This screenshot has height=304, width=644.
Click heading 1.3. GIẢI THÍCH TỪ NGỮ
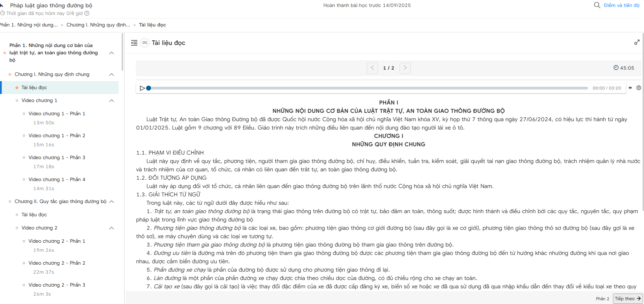[168, 194]
